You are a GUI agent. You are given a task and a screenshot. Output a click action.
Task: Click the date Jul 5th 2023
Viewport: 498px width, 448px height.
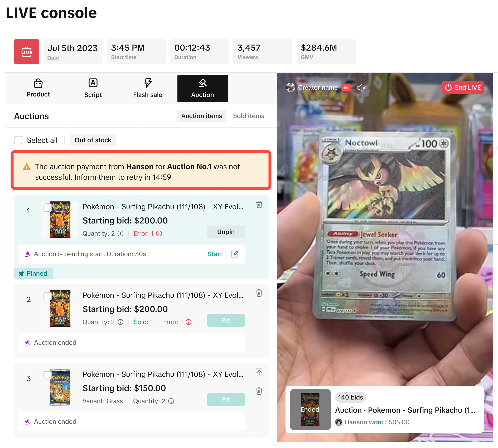73,48
